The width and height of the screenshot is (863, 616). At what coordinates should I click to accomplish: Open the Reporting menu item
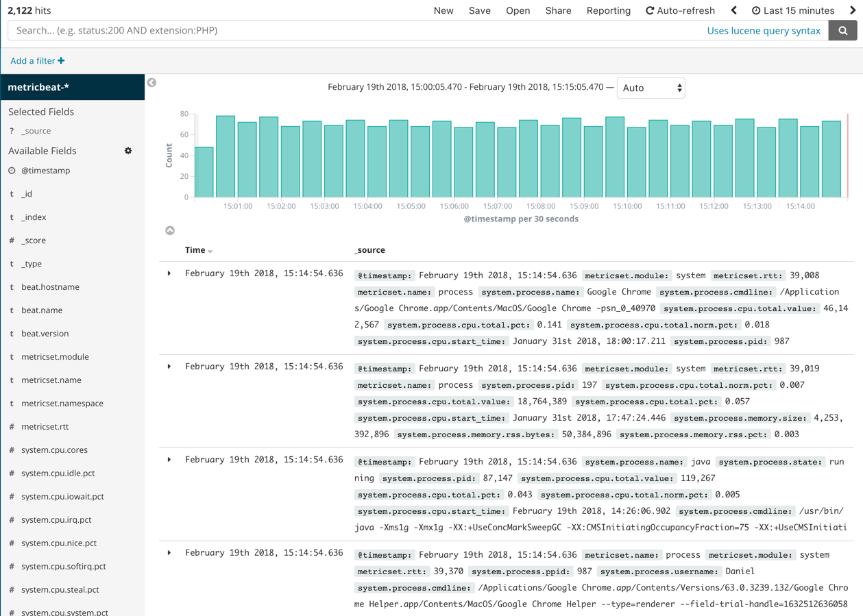tap(608, 10)
